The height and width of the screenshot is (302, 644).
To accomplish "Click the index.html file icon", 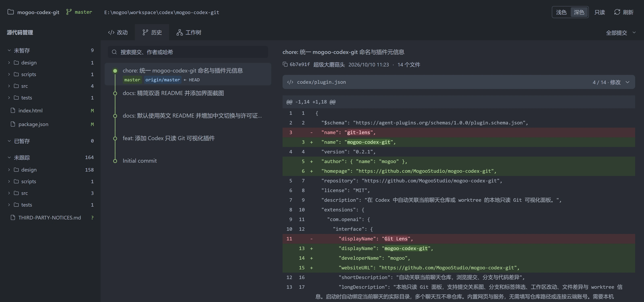I will tap(13, 110).
